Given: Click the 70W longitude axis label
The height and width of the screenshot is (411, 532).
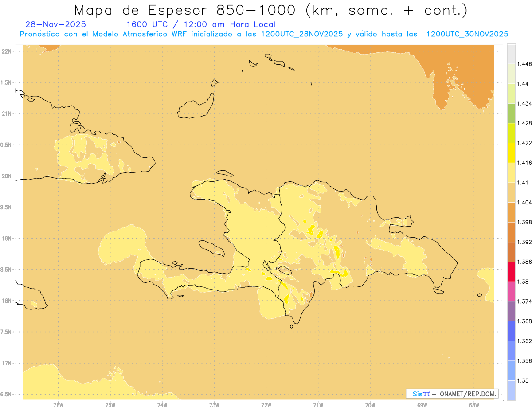Looking at the screenshot, I should click(370, 405).
